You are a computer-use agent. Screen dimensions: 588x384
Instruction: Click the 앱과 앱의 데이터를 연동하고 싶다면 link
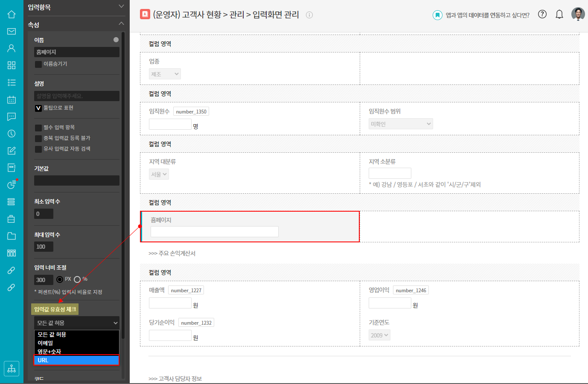pyautogui.click(x=487, y=15)
